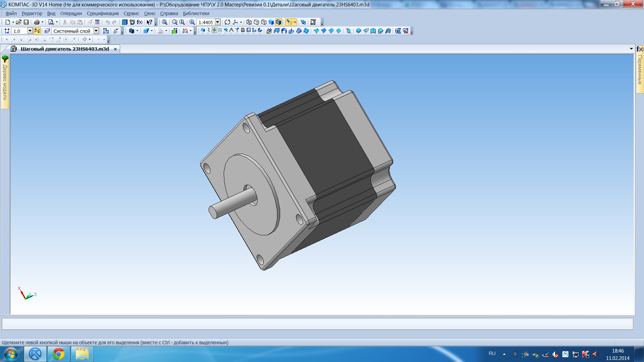The width and height of the screenshot is (644, 362).
Task: Open the Дерево модели side panel
Action: click(x=5, y=82)
